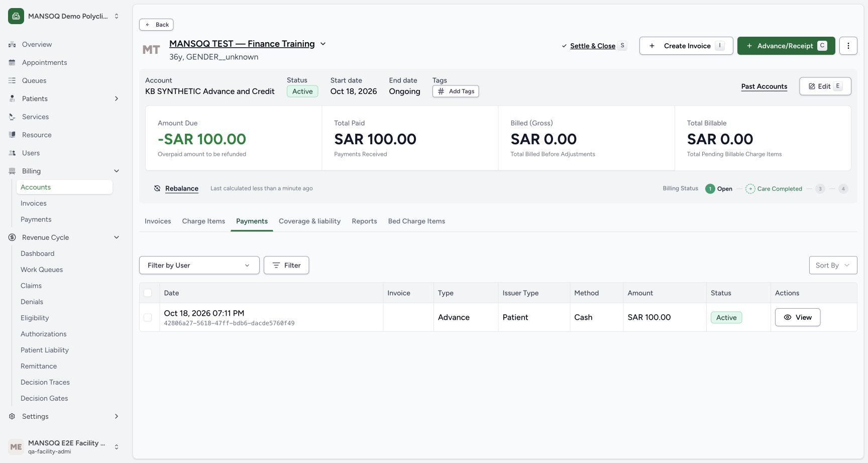Click the ME user avatar
The image size is (868, 463).
pos(16,447)
